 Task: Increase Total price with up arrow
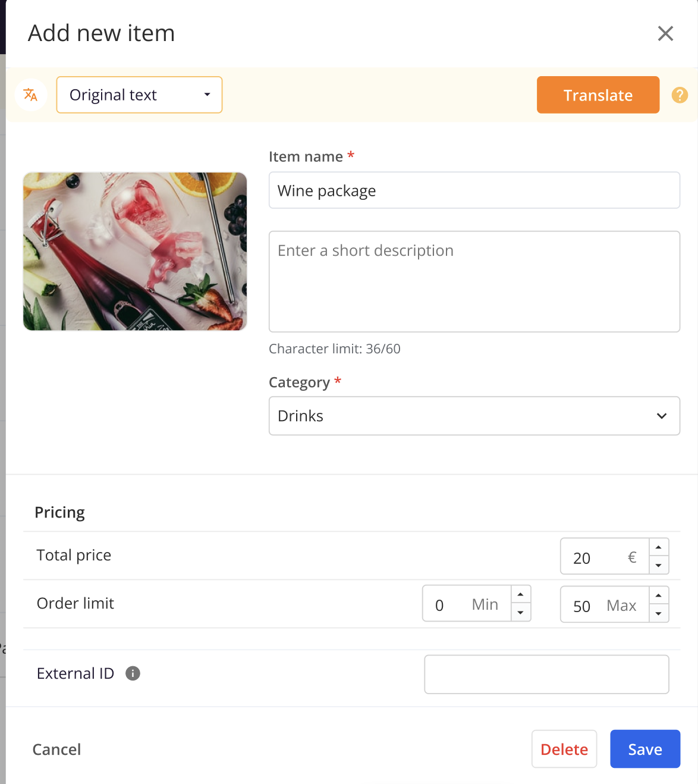[x=658, y=547]
